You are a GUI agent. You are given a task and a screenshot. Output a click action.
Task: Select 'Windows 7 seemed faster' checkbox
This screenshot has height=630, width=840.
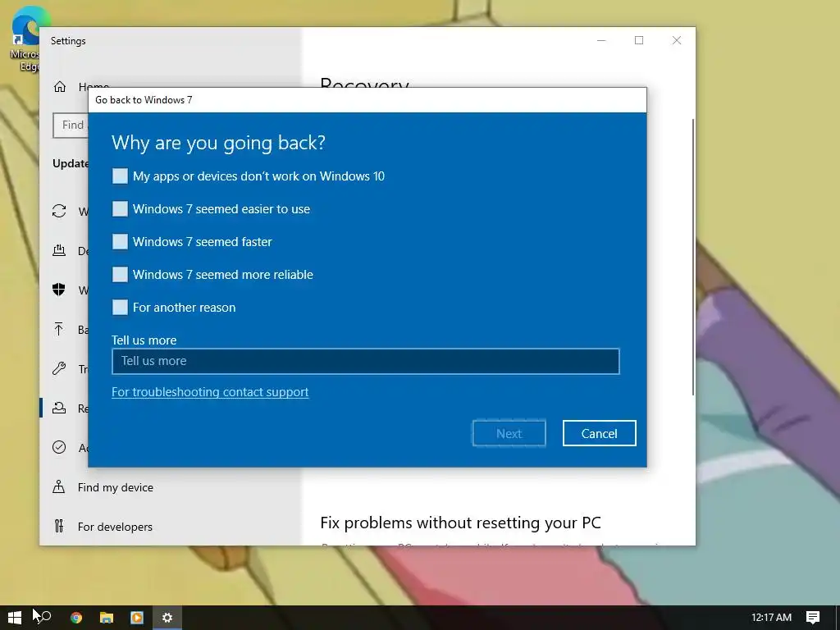[x=120, y=242]
